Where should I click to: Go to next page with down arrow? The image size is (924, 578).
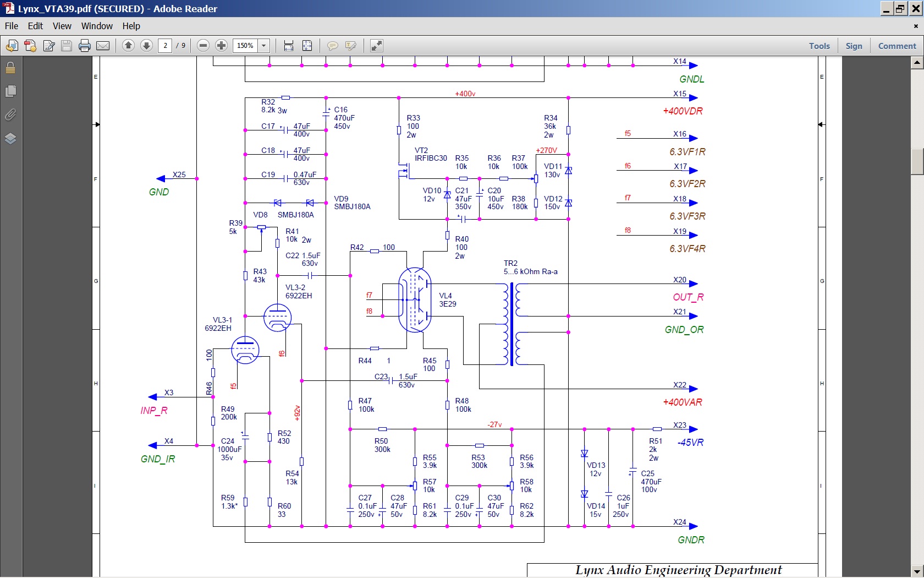(x=146, y=46)
